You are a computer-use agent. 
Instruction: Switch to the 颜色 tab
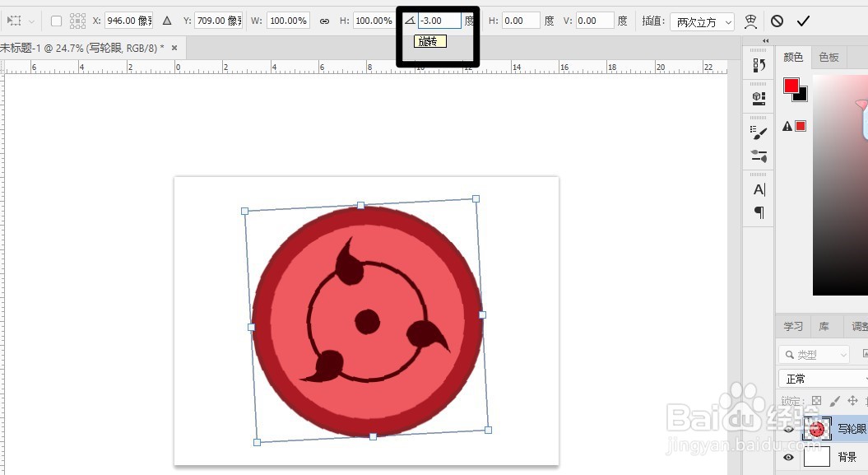coord(792,57)
